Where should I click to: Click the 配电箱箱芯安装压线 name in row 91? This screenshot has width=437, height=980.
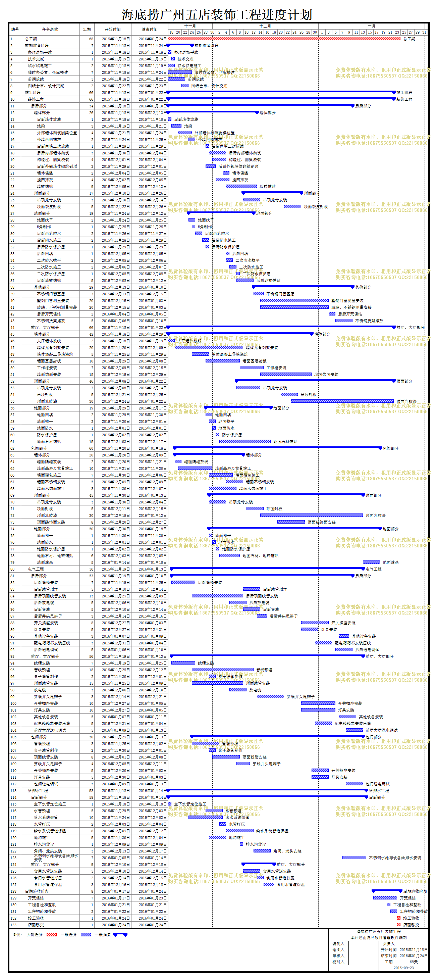(52, 643)
